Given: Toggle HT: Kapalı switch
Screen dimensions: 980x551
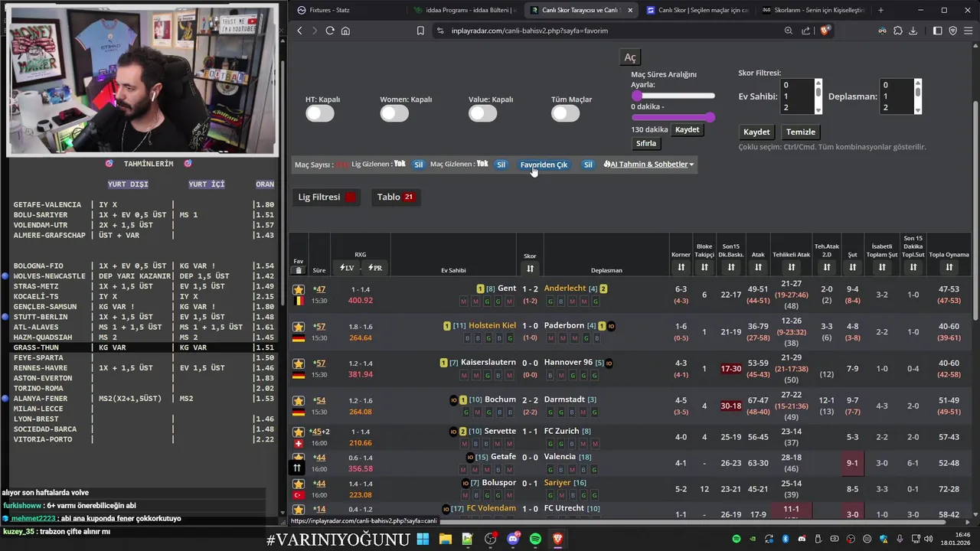Looking at the screenshot, I should click(x=320, y=113).
